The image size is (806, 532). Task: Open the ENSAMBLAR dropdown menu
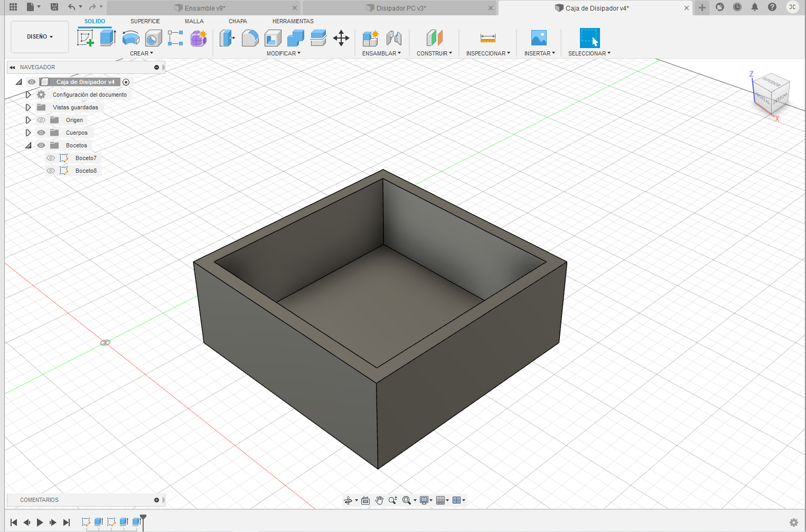[381, 53]
